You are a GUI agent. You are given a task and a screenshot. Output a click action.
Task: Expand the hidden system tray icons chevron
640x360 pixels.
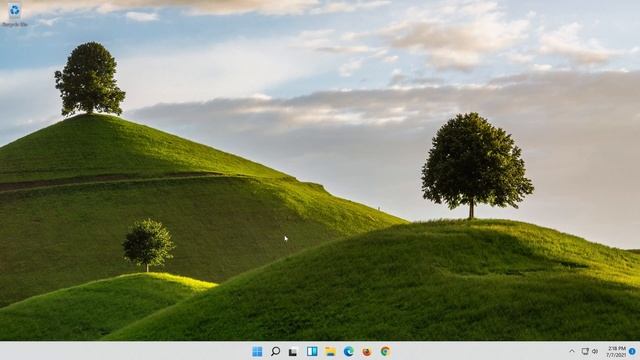pyautogui.click(x=572, y=351)
